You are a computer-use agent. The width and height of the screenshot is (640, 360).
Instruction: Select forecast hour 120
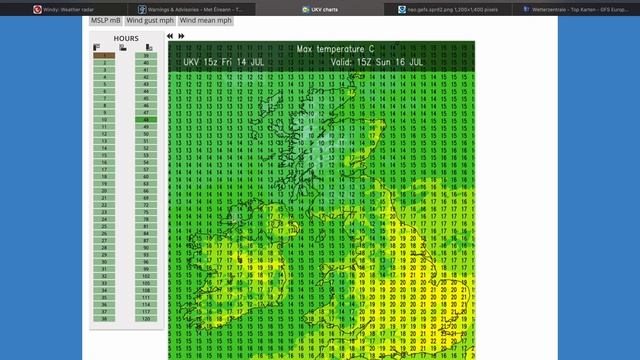[x=146, y=319]
